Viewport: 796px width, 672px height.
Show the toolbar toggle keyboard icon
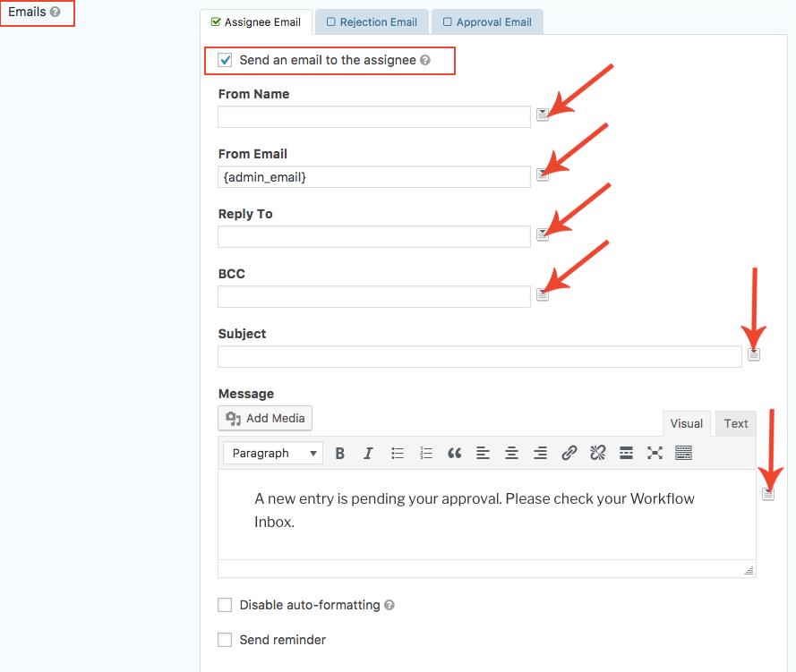(x=683, y=454)
